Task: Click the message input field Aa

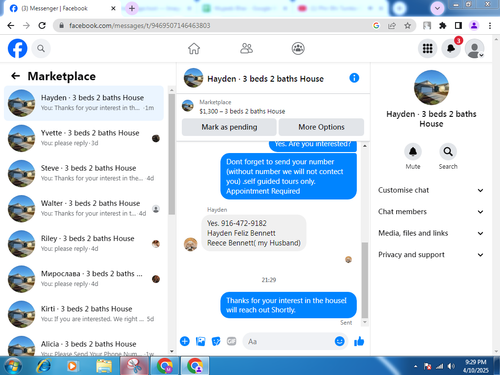Action: pos(289,341)
